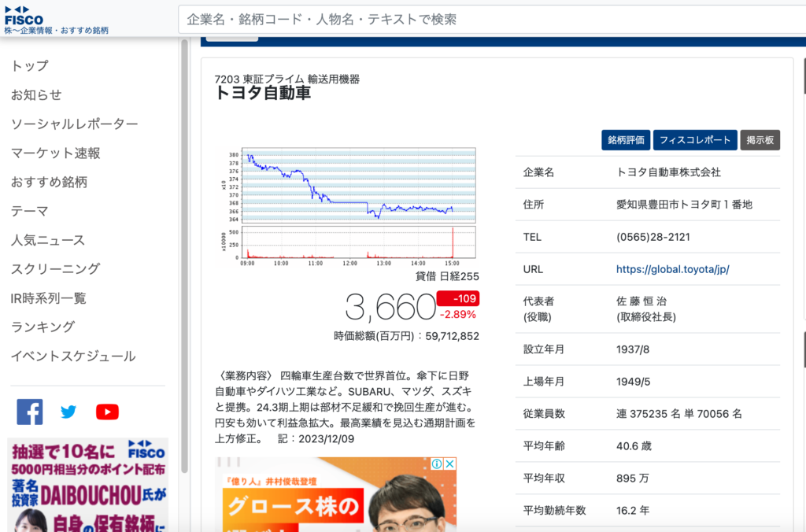Click the ad info icon on the banner

(x=437, y=464)
